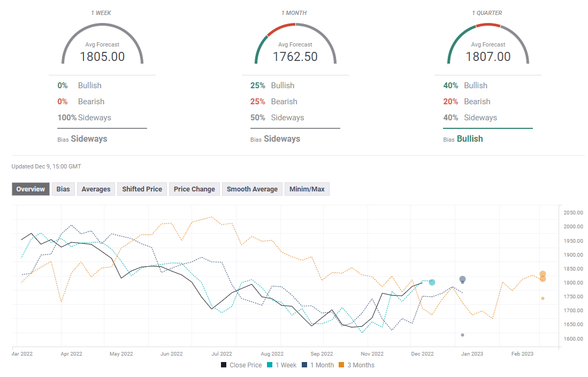Select the Shifted Price tab
Image resolution: width=588 pixels, height=377 pixels.
[142, 189]
